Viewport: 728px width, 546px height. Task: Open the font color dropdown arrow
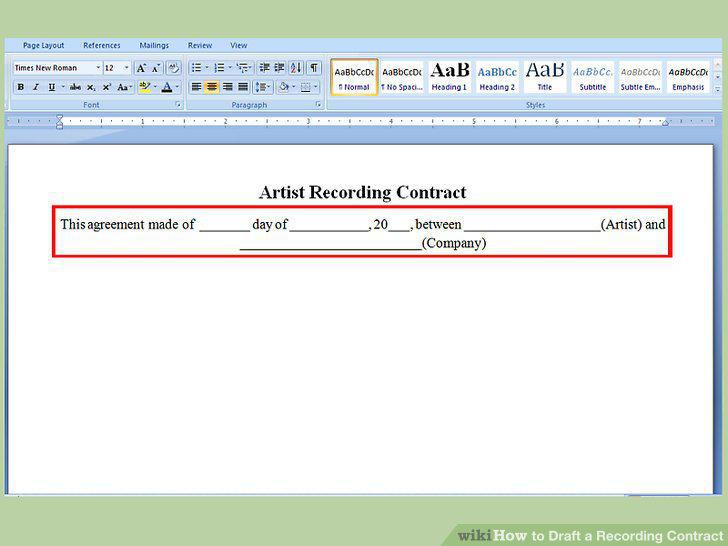pyautogui.click(x=177, y=87)
